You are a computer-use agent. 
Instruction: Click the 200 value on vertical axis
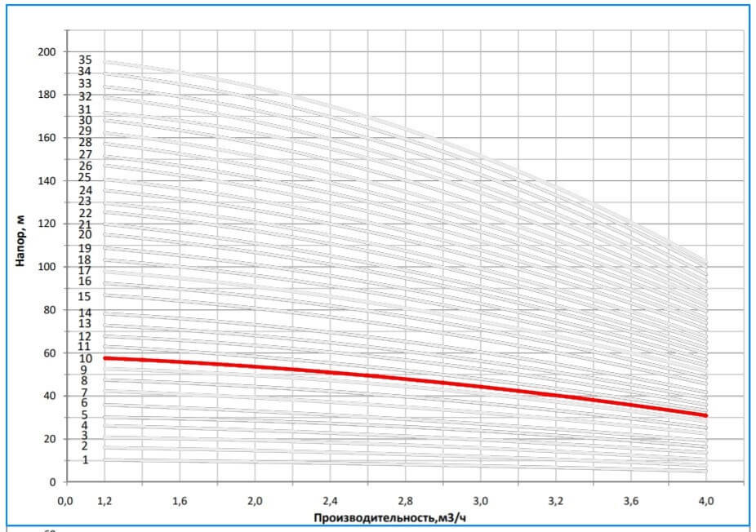48,52
